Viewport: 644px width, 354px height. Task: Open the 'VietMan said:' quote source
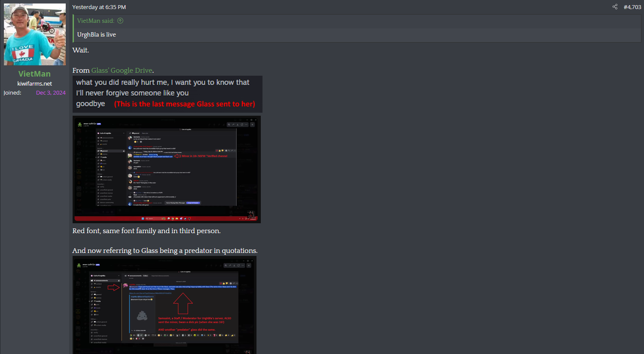[x=96, y=21]
